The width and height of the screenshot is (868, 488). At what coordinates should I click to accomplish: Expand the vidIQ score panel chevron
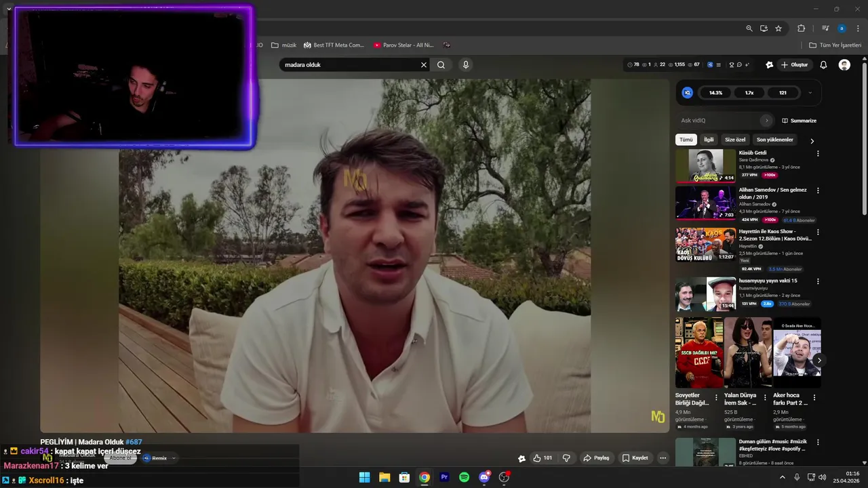click(810, 93)
